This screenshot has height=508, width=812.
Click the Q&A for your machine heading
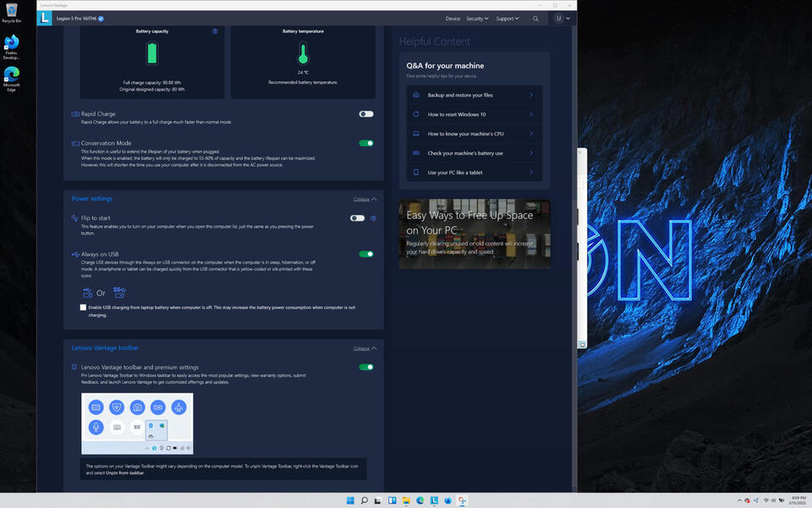pos(445,66)
